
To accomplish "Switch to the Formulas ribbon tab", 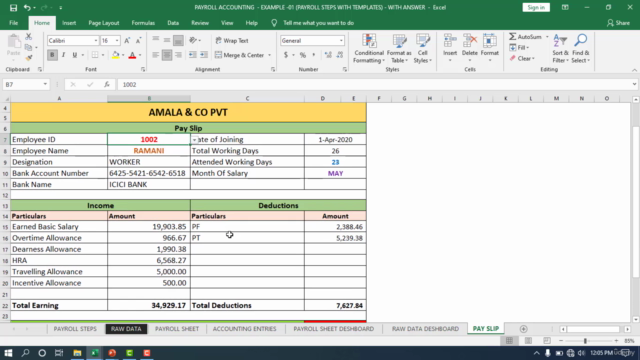I will [x=143, y=23].
